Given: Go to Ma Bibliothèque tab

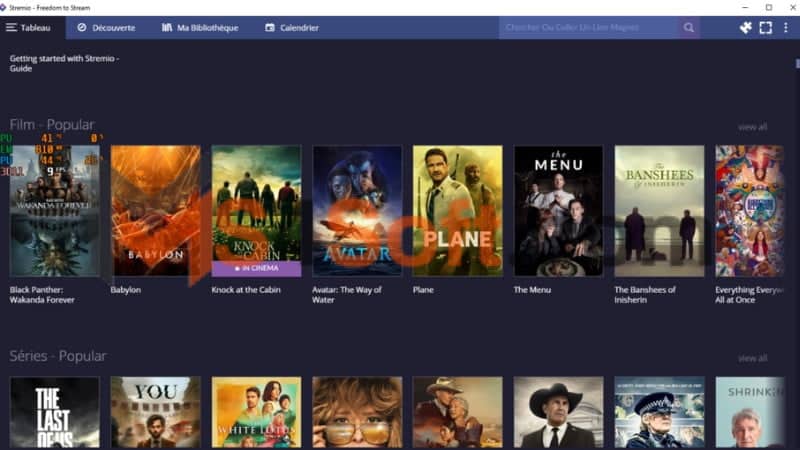Looking at the screenshot, I should tap(200, 28).
